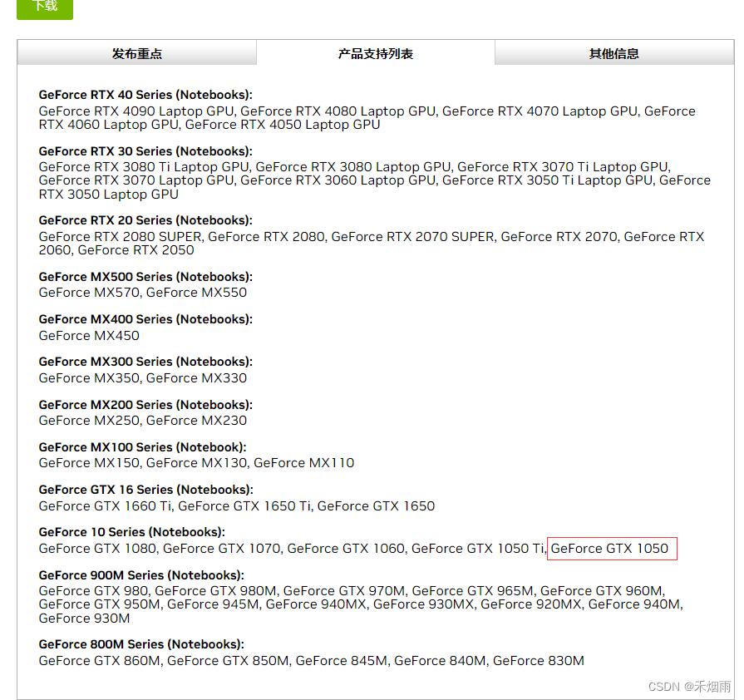
Task: Click the GeForce MX100 Series (Notebook) heading
Action: coord(142,447)
